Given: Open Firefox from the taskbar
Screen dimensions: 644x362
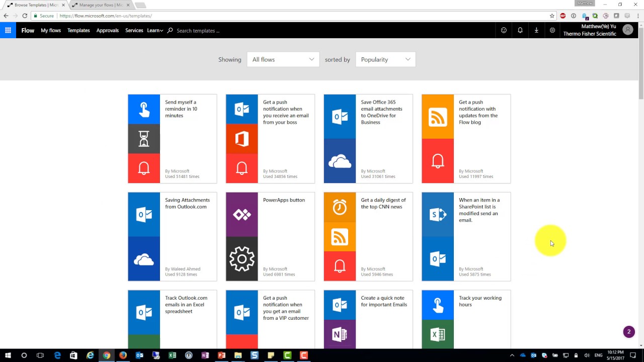Looking at the screenshot, I should click(123, 355).
